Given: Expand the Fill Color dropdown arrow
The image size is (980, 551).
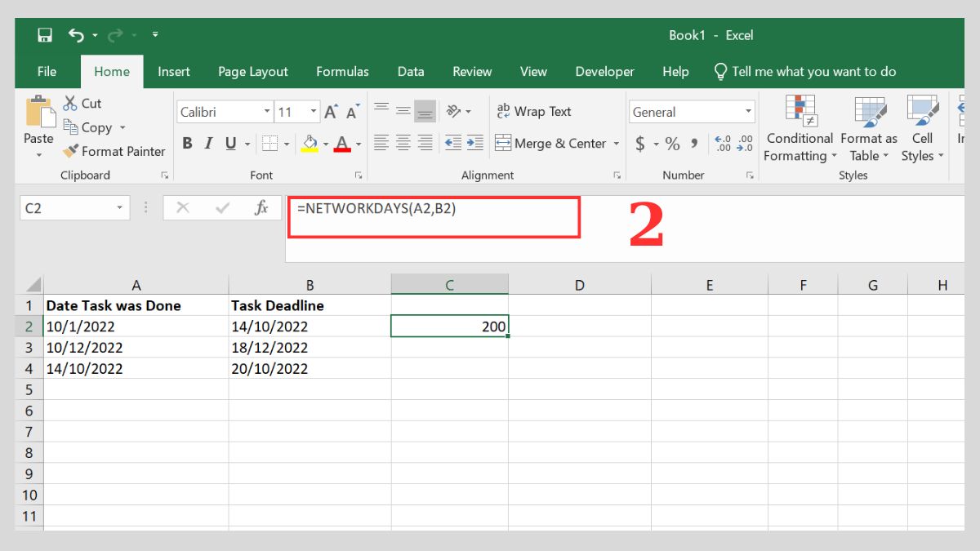Looking at the screenshot, I should point(325,144).
